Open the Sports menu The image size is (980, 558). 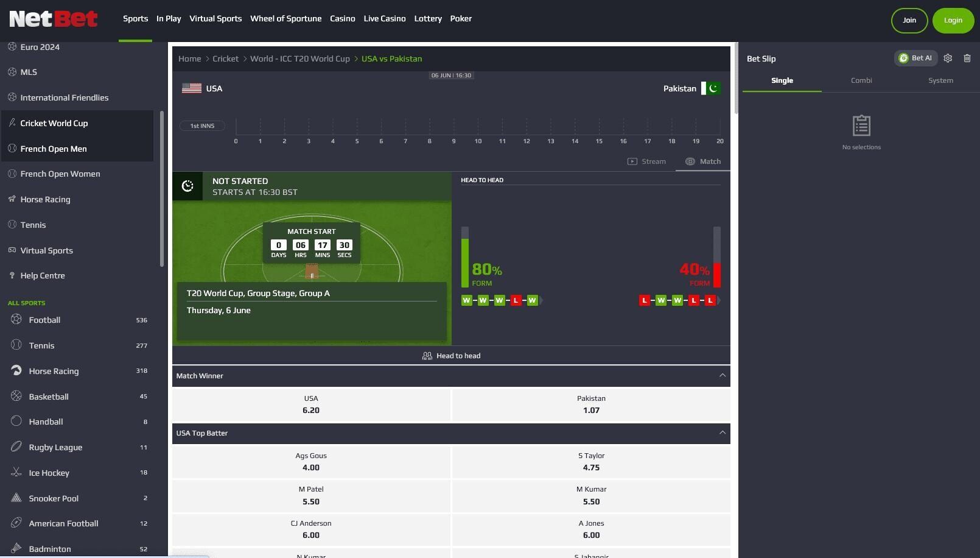(x=135, y=19)
